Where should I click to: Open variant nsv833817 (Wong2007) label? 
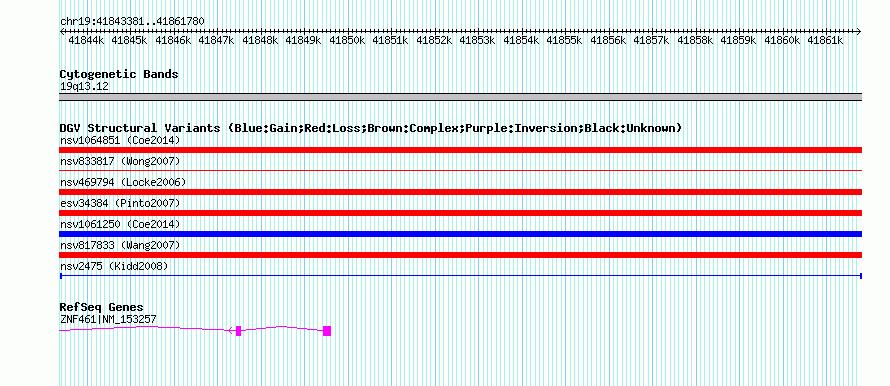pos(120,162)
